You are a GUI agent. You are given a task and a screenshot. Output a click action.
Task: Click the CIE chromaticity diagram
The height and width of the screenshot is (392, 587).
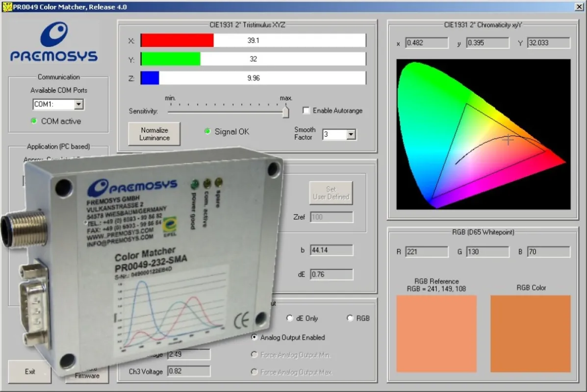[484, 134]
